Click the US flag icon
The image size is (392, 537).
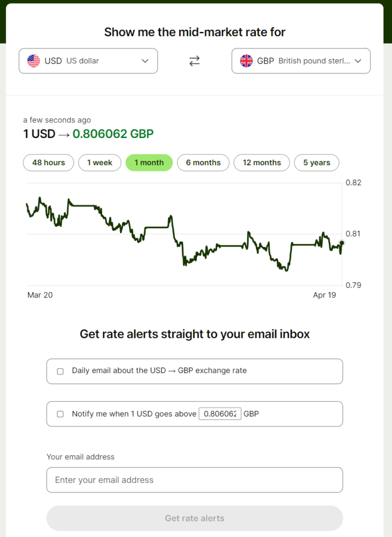coord(34,61)
